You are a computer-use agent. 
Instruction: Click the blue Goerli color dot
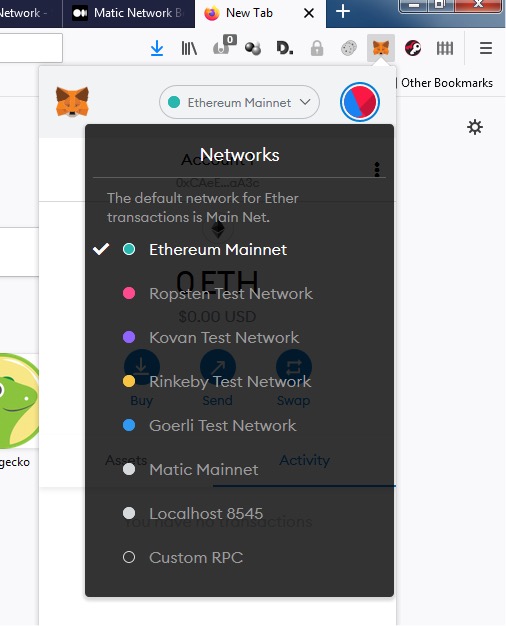click(129, 425)
